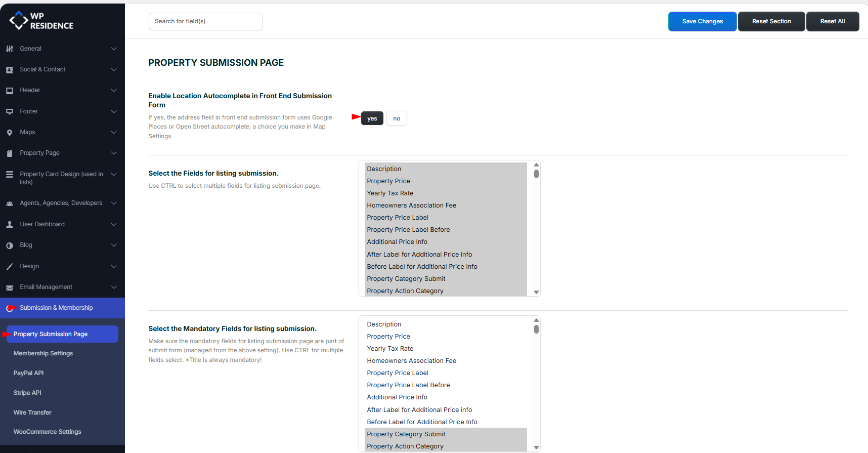The image size is (868, 453).
Task: Expand the Blog section chevron
Action: [x=114, y=245]
